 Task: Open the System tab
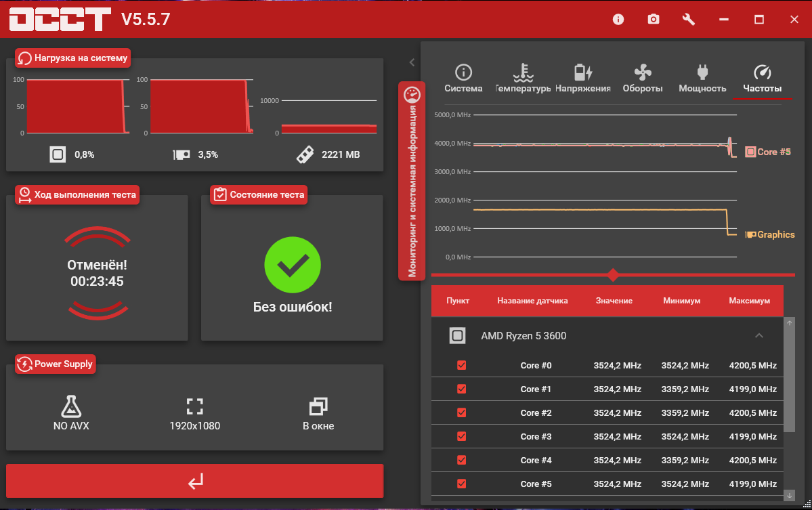(x=463, y=79)
